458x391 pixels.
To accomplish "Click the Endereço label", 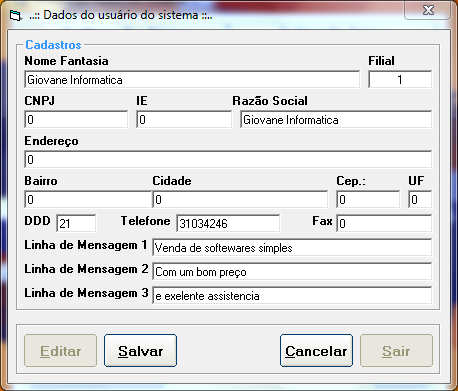I will pyautogui.click(x=51, y=141).
